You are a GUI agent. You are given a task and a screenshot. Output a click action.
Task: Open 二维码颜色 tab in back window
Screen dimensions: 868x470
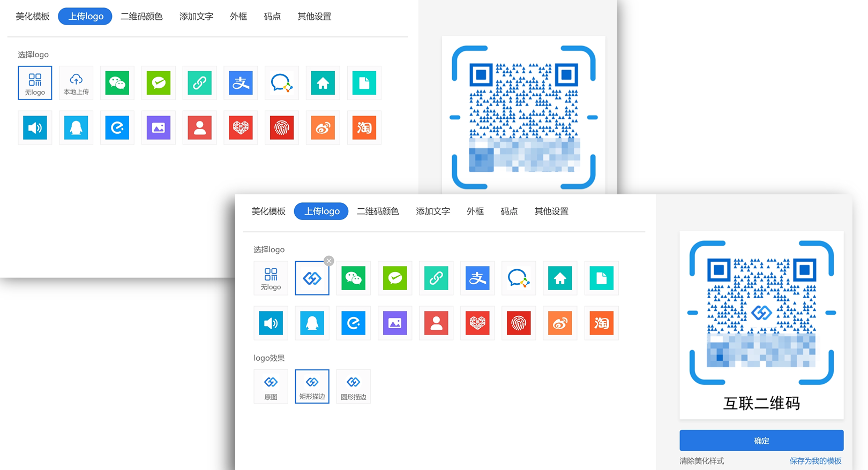[141, 17]
